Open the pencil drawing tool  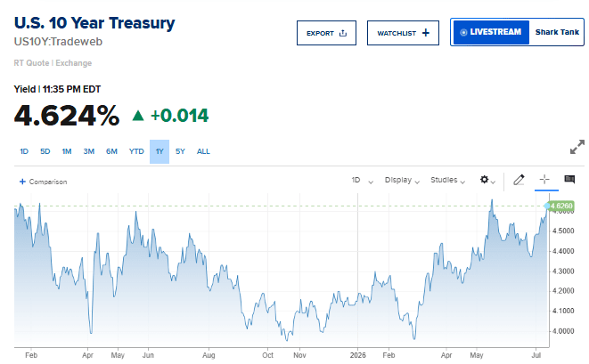click(x=519, y=180)
